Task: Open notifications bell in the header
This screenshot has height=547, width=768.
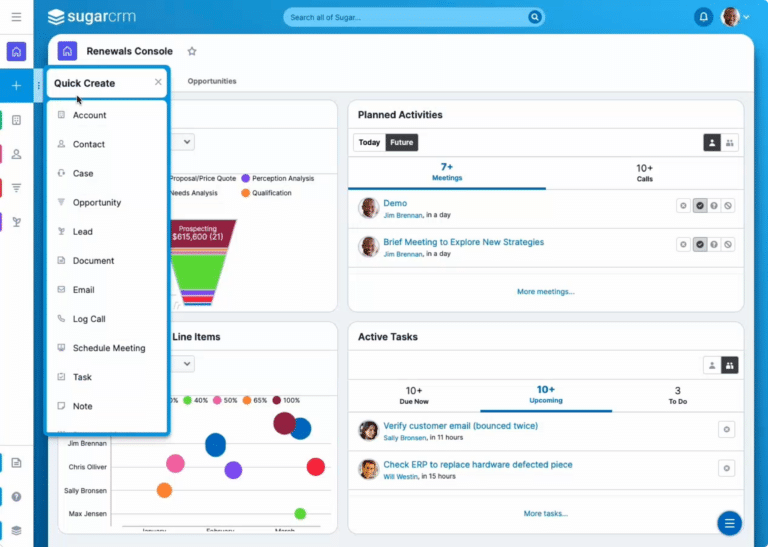Action: (703, 17)
